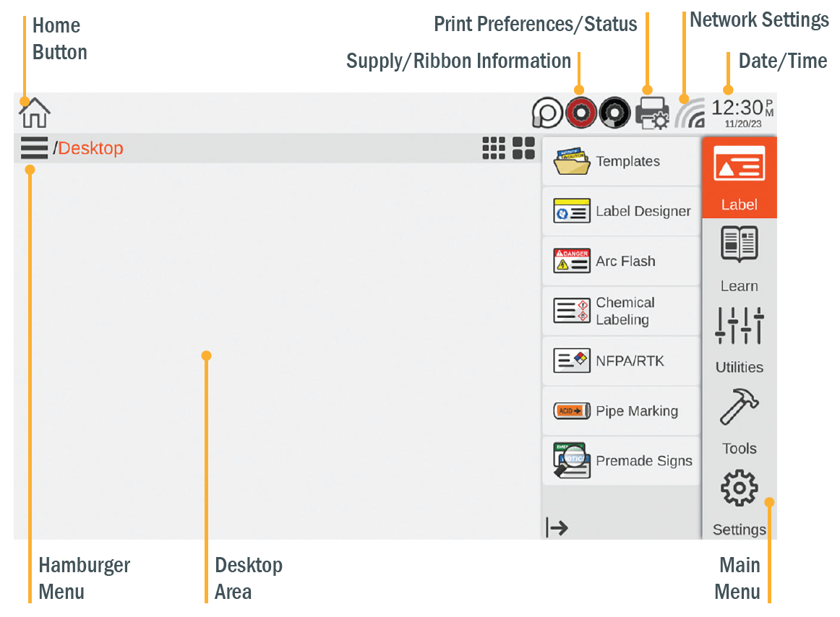Viewport: 840px width, 617px height.
Task: Select the Label main menu item
Action: click(739, 178)
